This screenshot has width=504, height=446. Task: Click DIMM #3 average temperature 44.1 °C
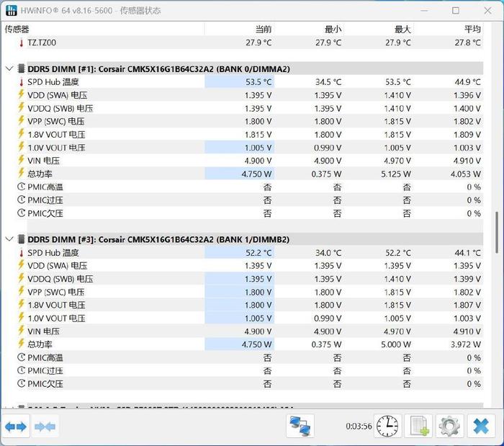click(x=468, y=253)
